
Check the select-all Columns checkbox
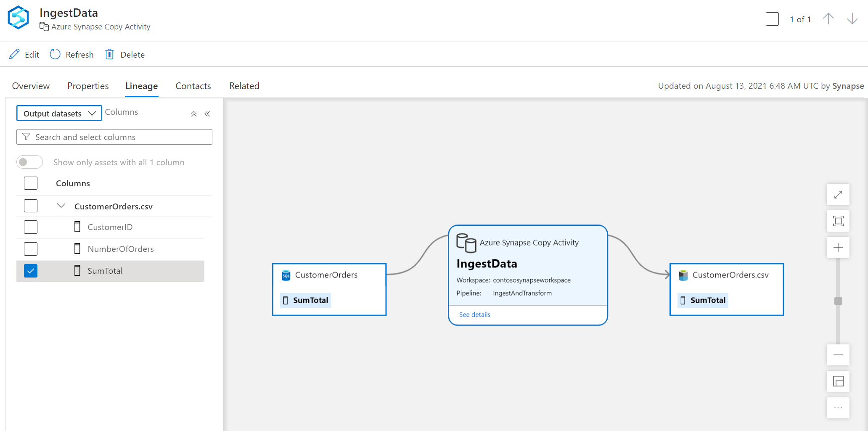[31, 183]
